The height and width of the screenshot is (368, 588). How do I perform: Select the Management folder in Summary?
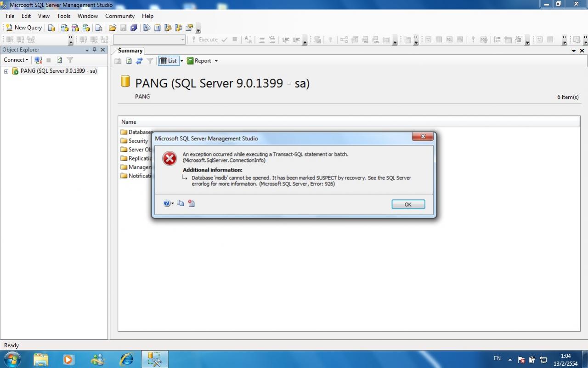(x=136, y=167)
